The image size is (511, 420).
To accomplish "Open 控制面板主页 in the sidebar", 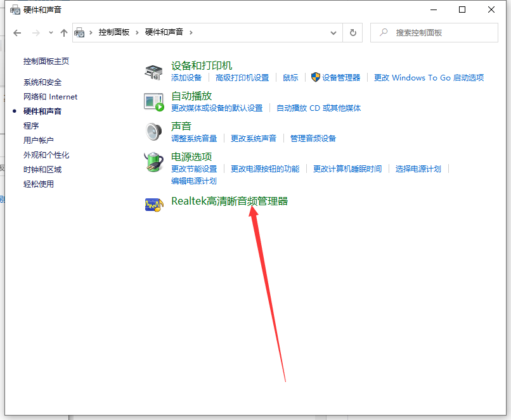I will [x=46, y=61].
